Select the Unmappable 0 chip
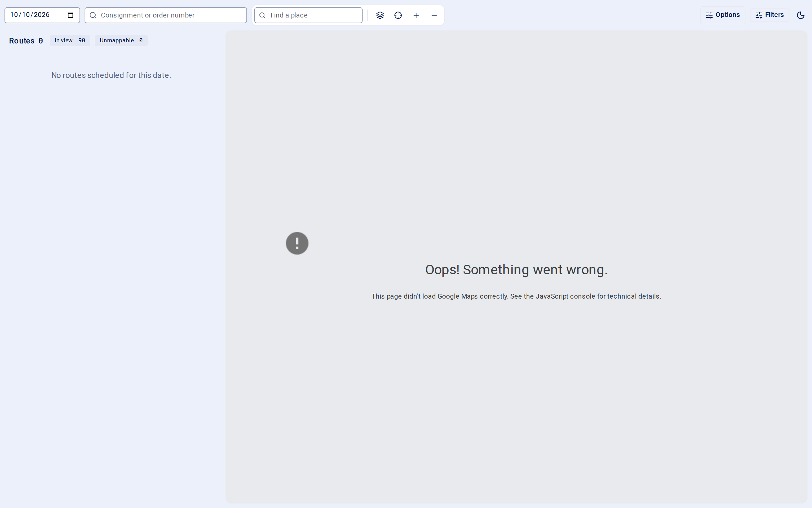Viewport: 812px width, 508px height. click(x=121, y=40)
